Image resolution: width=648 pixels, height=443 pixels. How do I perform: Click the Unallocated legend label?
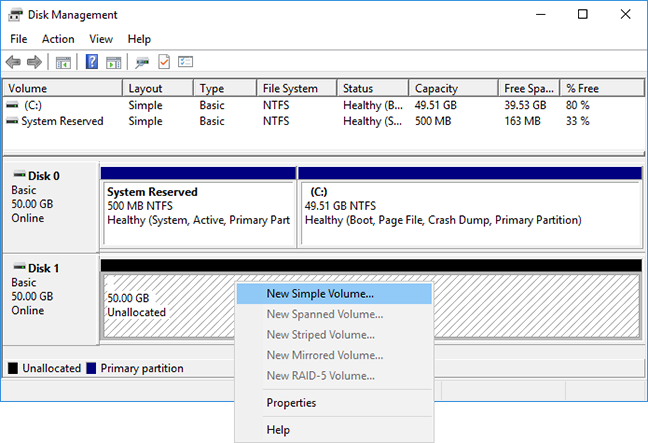click(52, 368)
